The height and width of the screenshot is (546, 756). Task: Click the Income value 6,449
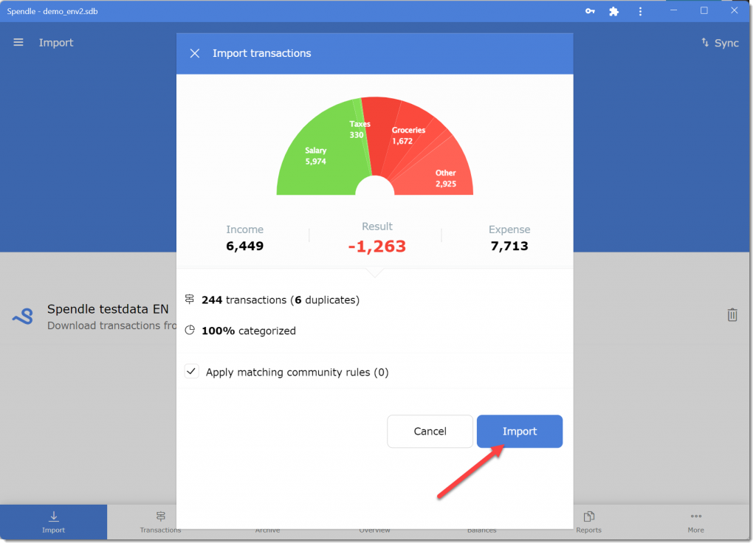(245, 246)
